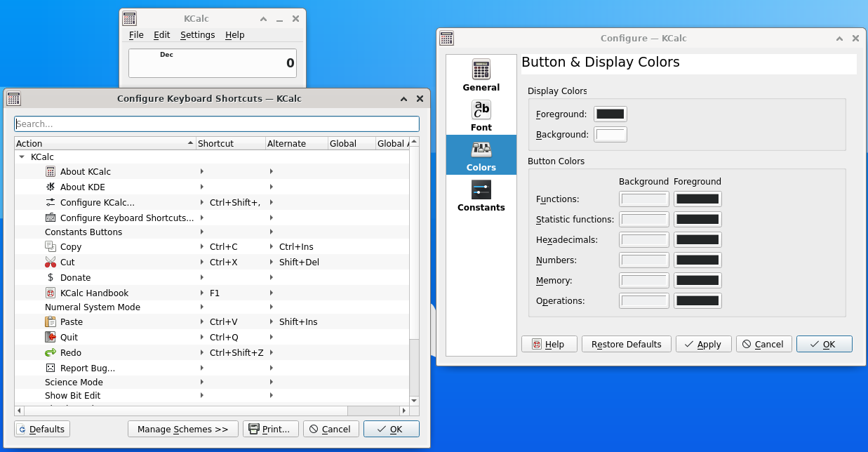Screen dimensions: 868x452
Task: Cancel the keyboard shortcuts dialog
Action: (331, 429)
